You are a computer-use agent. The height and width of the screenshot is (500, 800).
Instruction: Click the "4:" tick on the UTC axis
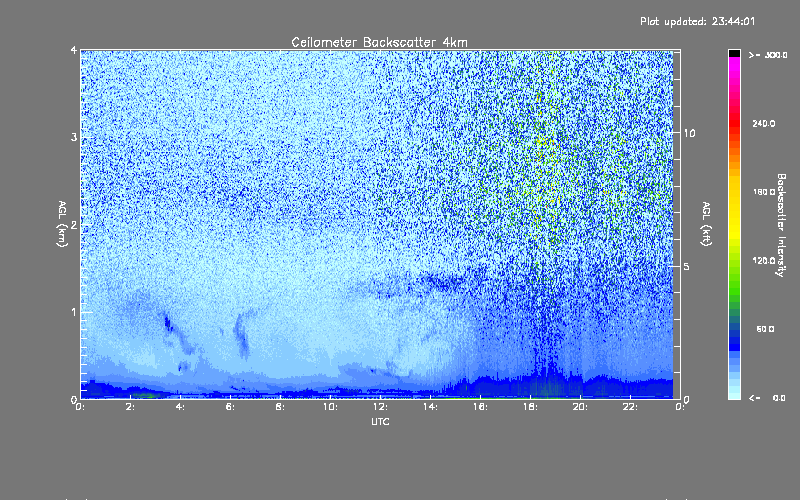(180, 407)
